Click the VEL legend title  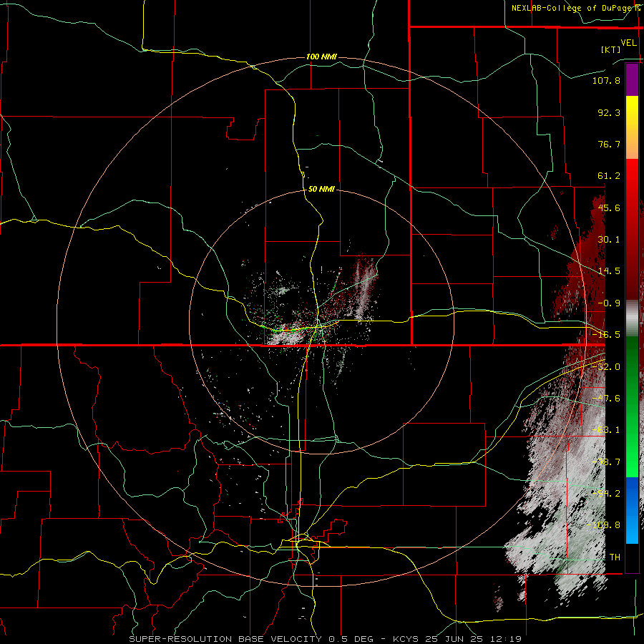(x=629, y=43)
